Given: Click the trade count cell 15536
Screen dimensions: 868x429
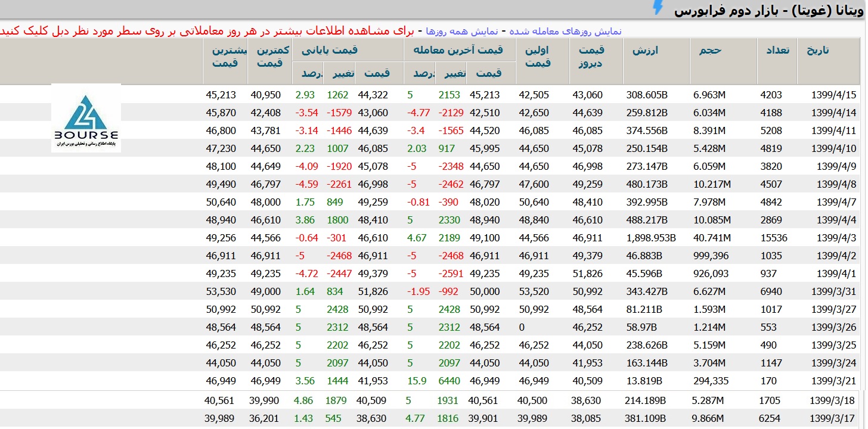Looking at the screenshot, I should (774, 238).
